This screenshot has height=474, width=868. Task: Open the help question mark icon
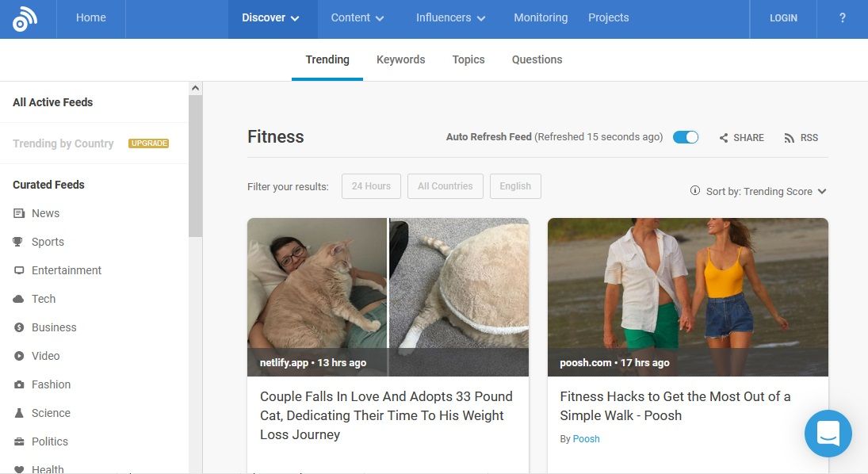pyautogui.click(x=842, y=18)
